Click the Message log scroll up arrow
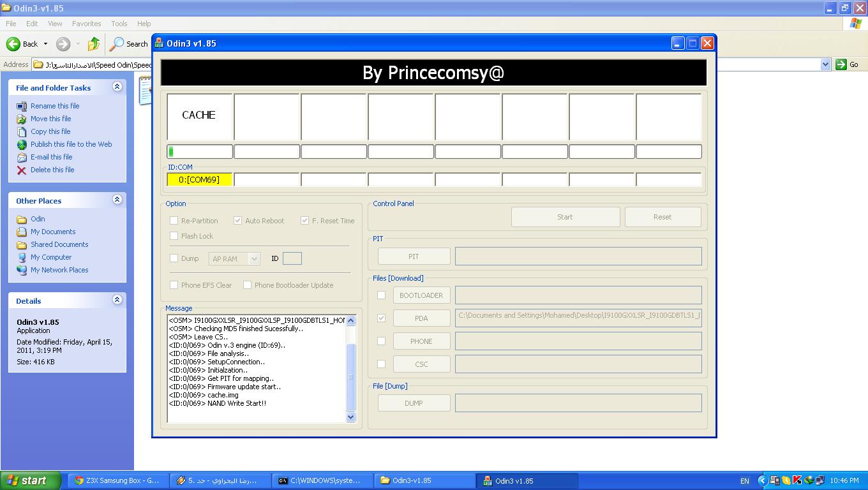868x490 pixels. click(350, 320)
